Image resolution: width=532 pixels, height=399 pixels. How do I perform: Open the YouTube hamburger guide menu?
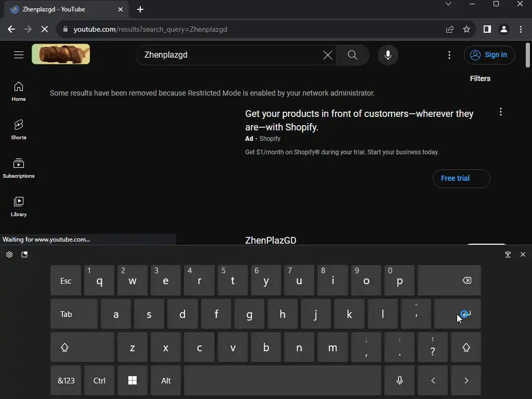19,55
